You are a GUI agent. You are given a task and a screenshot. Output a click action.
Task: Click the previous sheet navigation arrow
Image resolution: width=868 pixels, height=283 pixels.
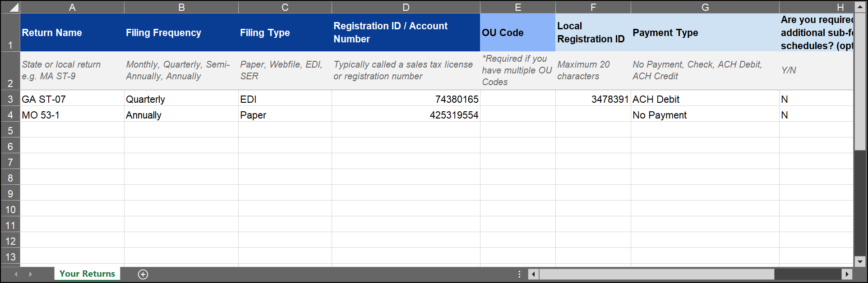pos(16,274)
